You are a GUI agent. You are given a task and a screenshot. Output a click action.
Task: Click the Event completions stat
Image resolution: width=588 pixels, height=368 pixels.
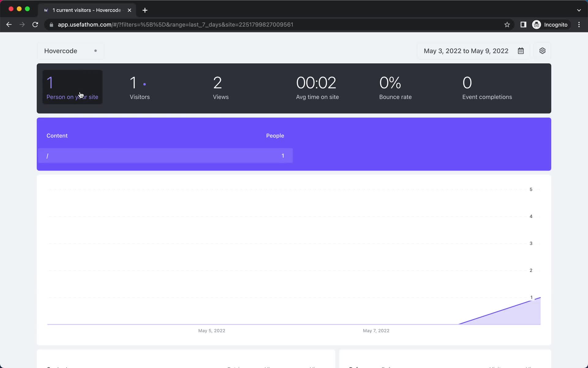coord(487,88)
